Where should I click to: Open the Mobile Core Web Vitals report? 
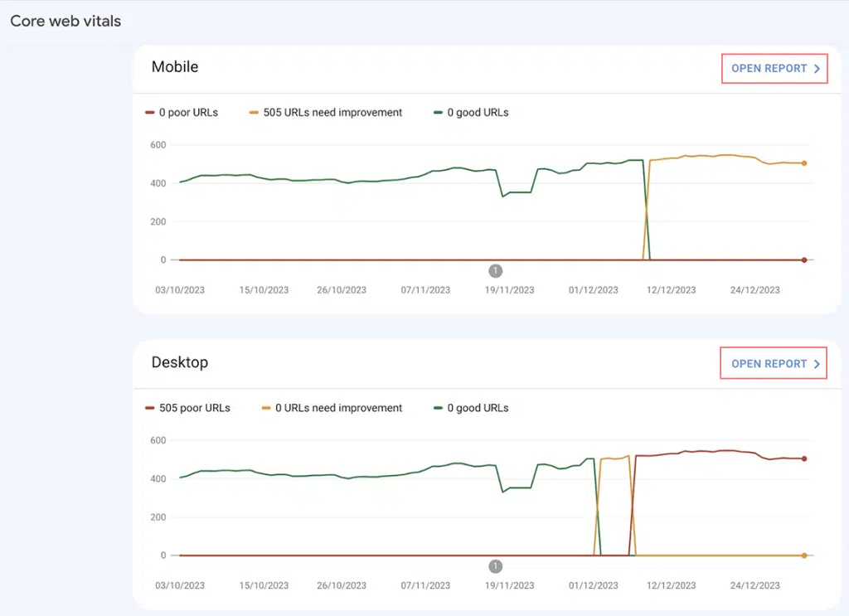774,68
